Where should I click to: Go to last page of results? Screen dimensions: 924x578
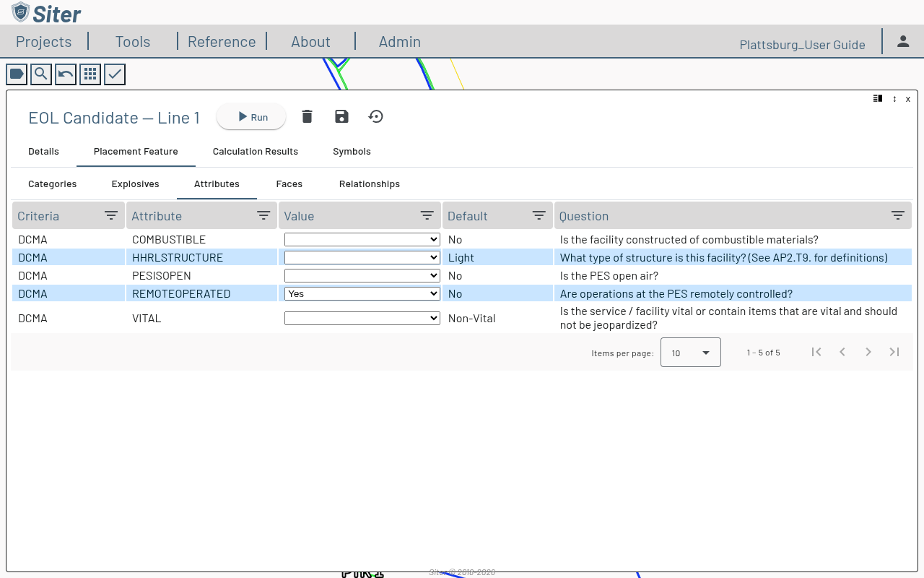click(894, 352)
